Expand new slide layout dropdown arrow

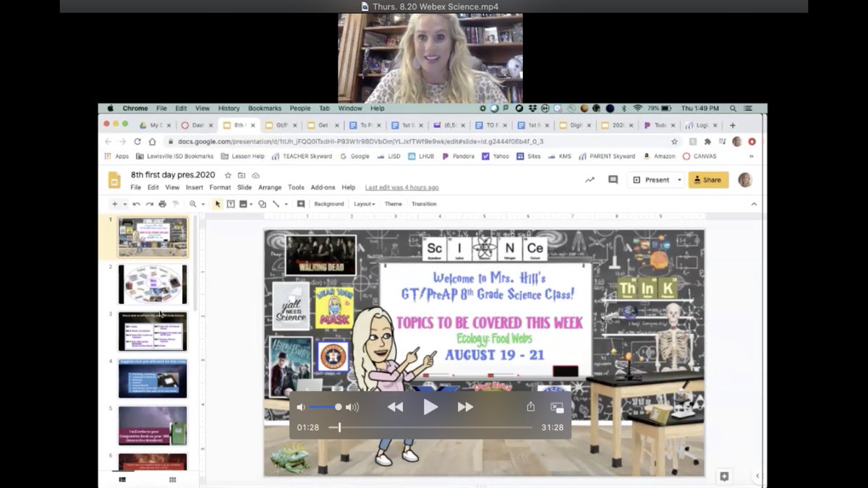click(x=124, y=204)
